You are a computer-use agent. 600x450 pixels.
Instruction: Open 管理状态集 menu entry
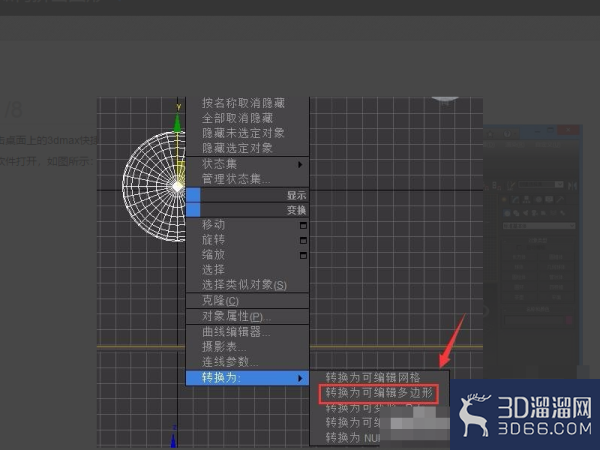tap(236, 179)
